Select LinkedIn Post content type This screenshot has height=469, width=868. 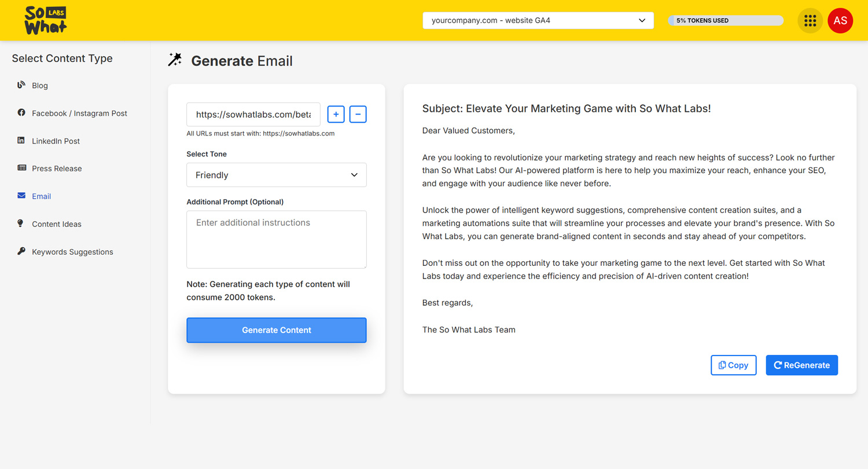pos(56,141)
